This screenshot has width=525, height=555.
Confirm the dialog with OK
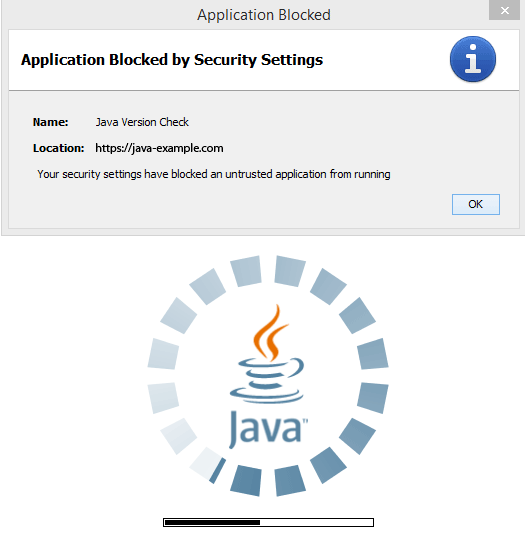click(x=475, y=204)
